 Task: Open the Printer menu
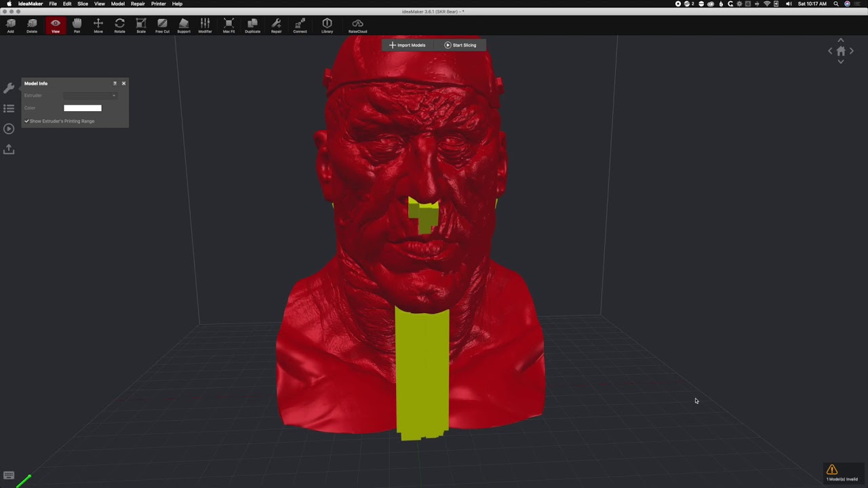159,4
